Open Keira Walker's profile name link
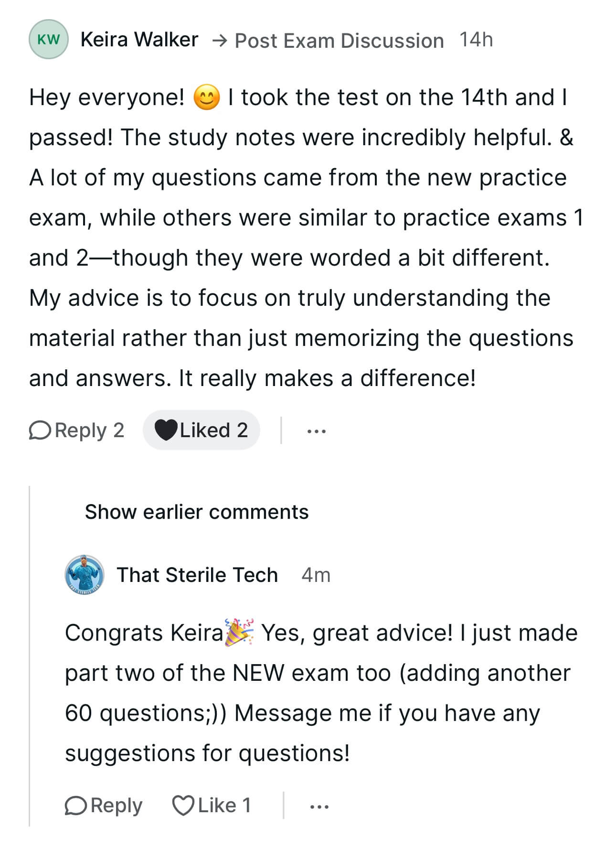The image size is (616, 849). [x=139, y=40]
